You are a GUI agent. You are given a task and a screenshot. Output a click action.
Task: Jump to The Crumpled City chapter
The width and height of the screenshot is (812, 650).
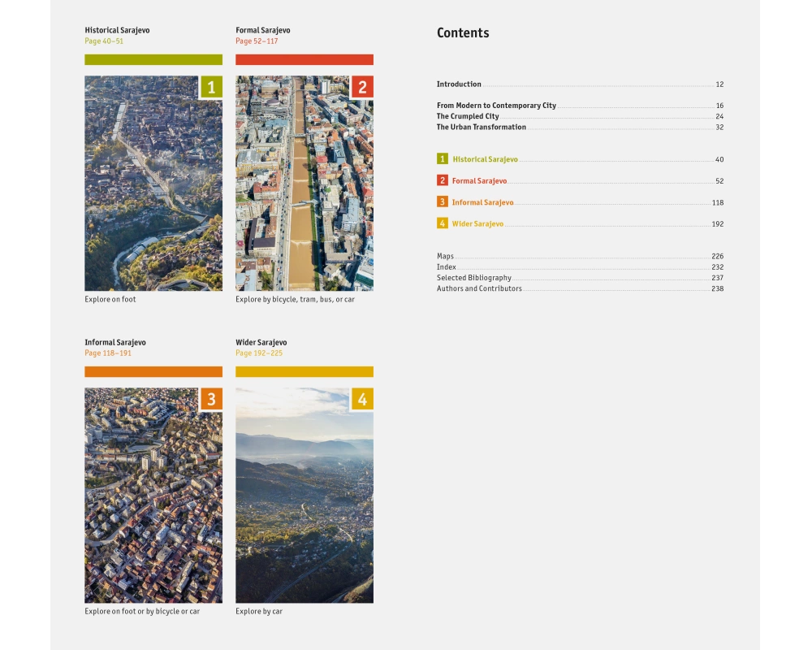point(468,116)
